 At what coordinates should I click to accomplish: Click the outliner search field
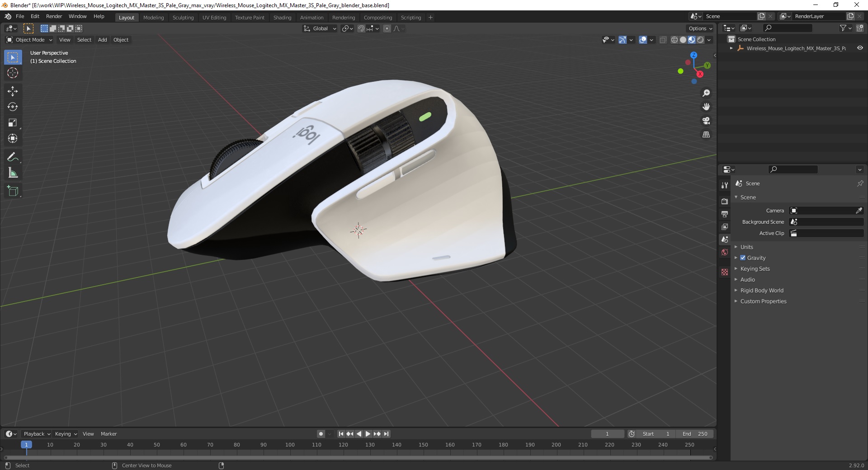pos(787,28)
